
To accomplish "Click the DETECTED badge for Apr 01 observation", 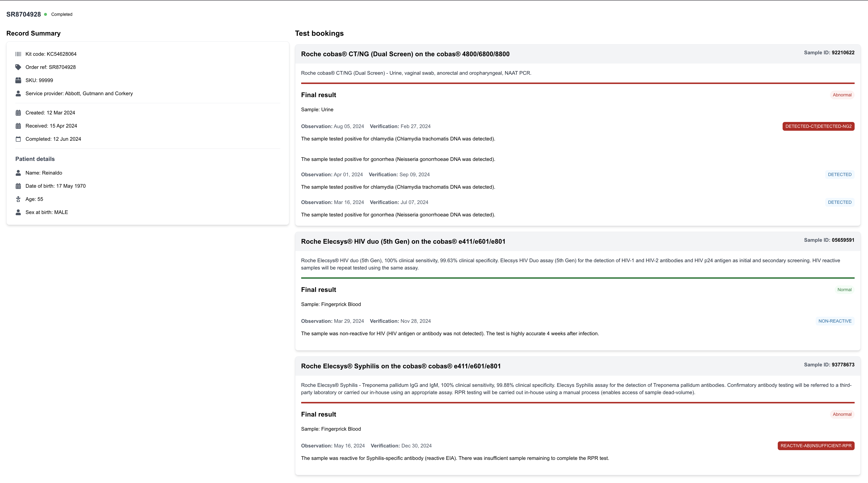I will pyautogui.click(x=839, y=174).
